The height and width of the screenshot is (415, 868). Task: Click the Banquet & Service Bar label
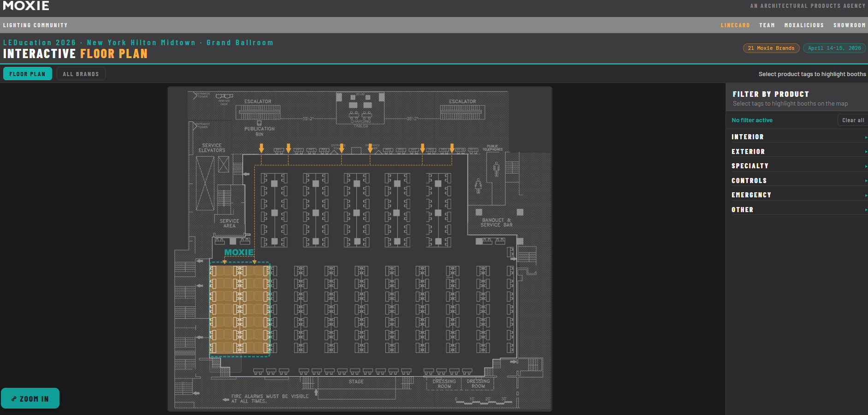coord(496,223)
